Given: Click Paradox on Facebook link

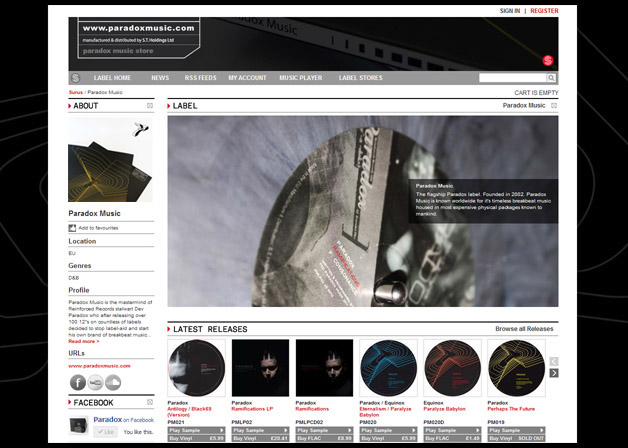Looking at the screenshot, I should point(123,420).
